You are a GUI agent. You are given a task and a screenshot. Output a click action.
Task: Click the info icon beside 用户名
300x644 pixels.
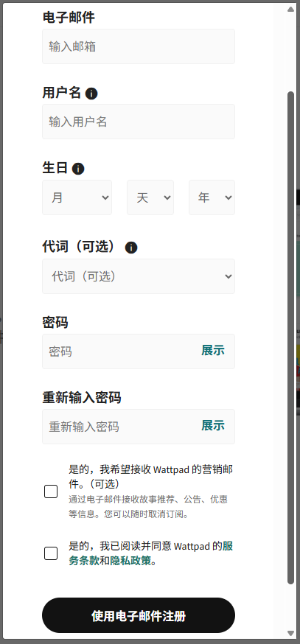pyautogui.click(x=91, y=94)
